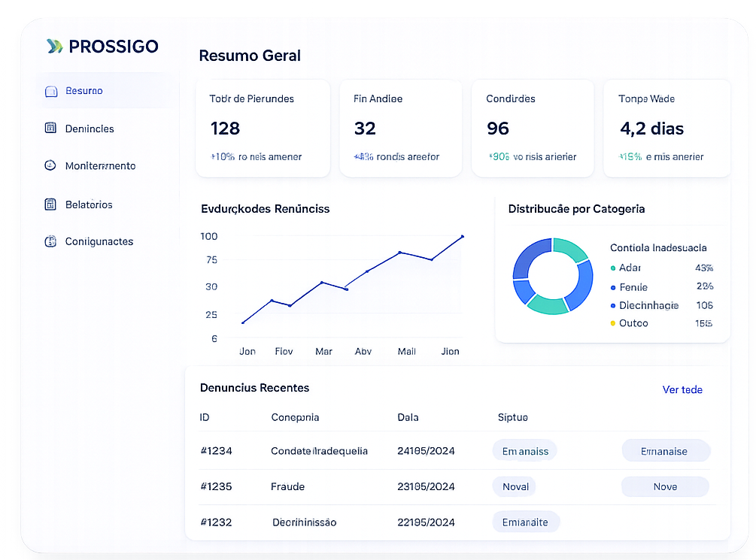Click the Distribucãe por Catogeria title
756x560 pixels.
(576, 209)
